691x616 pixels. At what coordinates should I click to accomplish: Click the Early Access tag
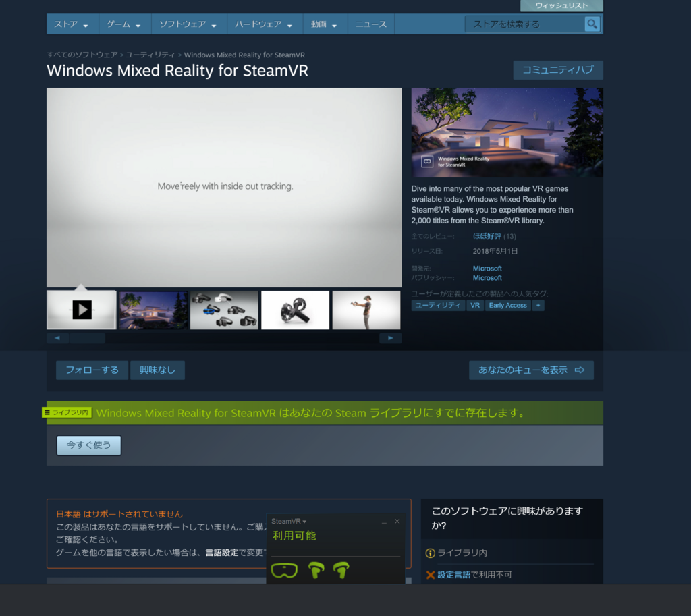[x=507, y=306]
